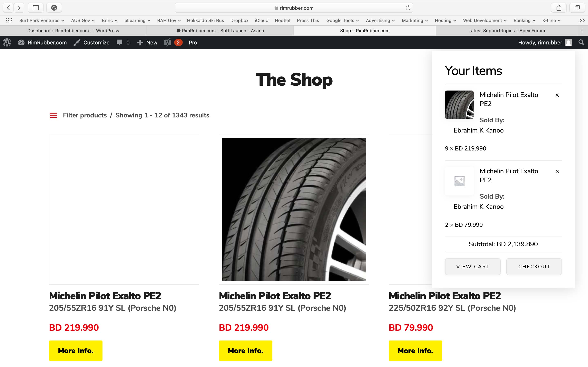Remove the second cart item priced BD 79.990
The width and height of the screenshot is (588, 367).
pyautogui.click(x=557, y=171)
